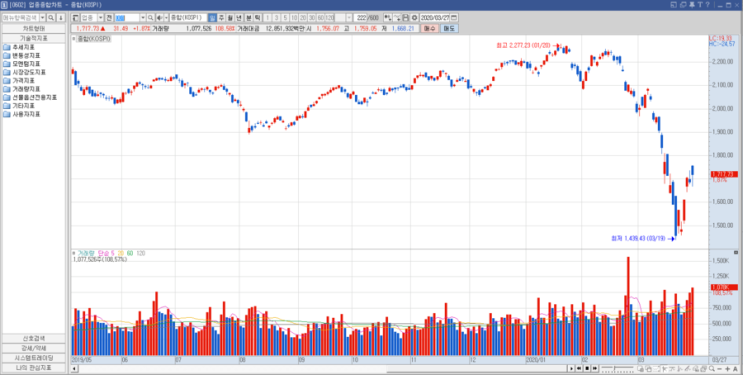The image size is (743, 375).
Task: Select the minute (분) chart period
Action: 248,18
